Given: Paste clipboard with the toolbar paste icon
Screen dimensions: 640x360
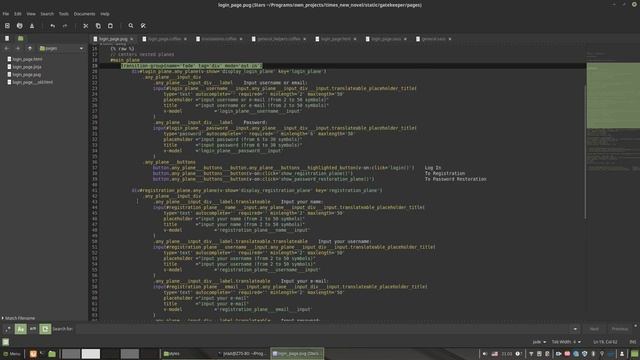Looking at the screenshot, I should [x=110, y=26].
